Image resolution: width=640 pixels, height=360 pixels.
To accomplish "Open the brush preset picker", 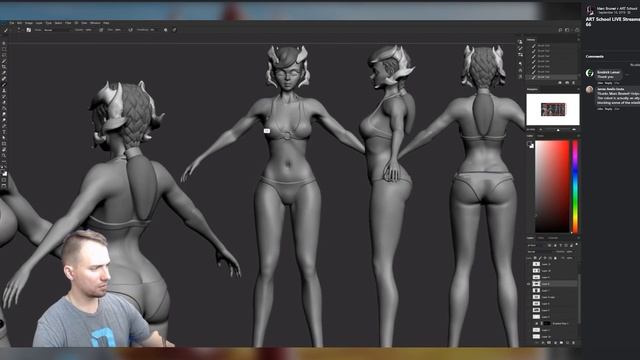I will pyautogui.click(x=19, y=30).
